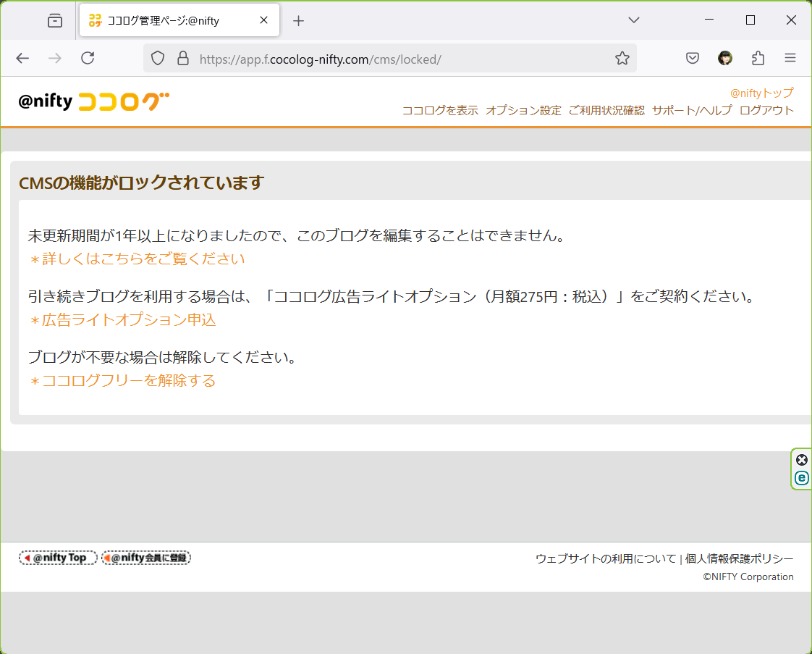The height and width of the screenshot is (654, 812).
Task: Open ココログを表示 menu link
Action: pos(440,110)
